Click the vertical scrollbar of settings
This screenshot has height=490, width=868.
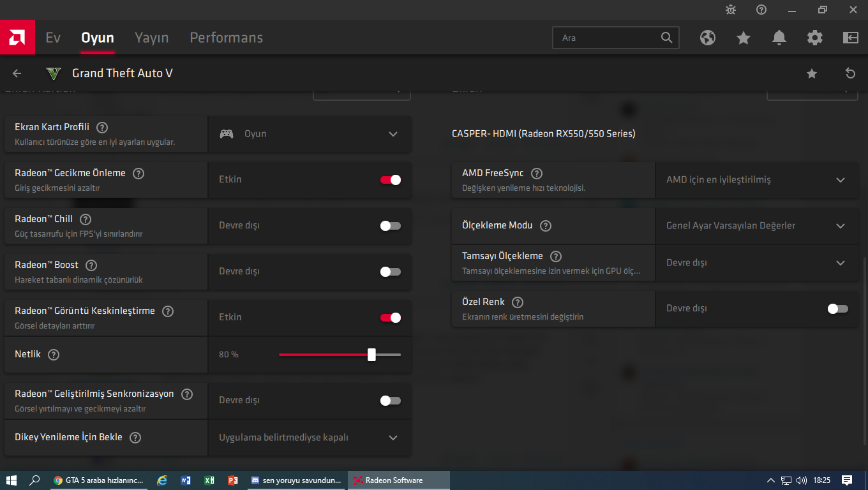[865, 351]
